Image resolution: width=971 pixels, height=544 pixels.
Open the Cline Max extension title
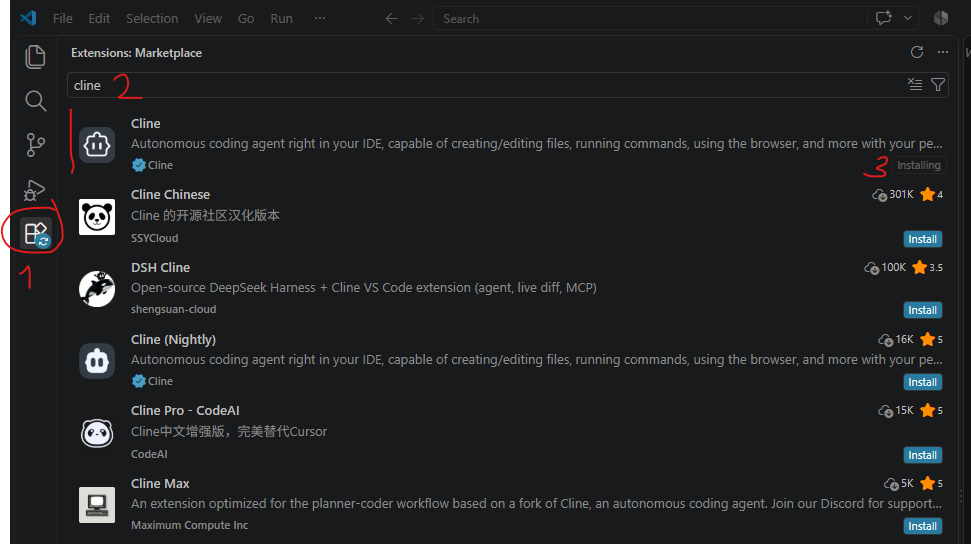point(160,483)
